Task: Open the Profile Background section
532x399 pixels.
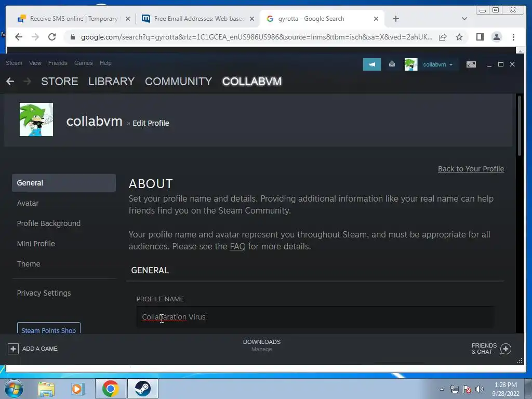Action: 49,223
